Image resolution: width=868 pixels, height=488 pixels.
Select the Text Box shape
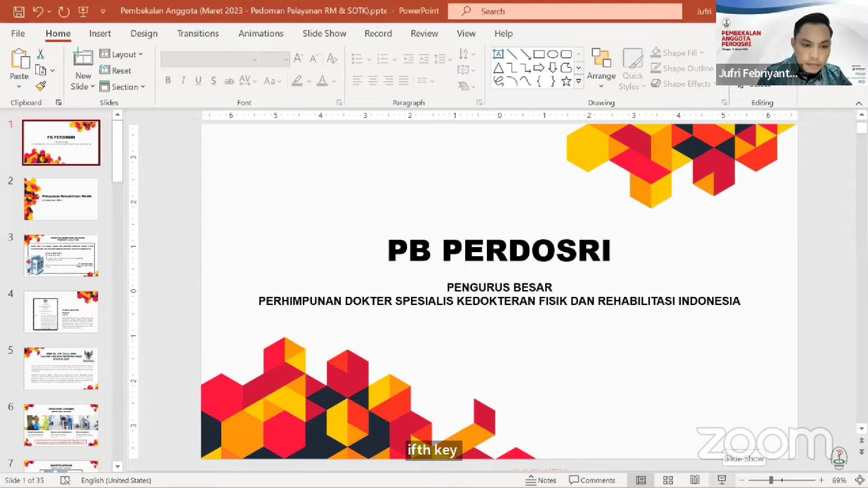tap(498, 54)
